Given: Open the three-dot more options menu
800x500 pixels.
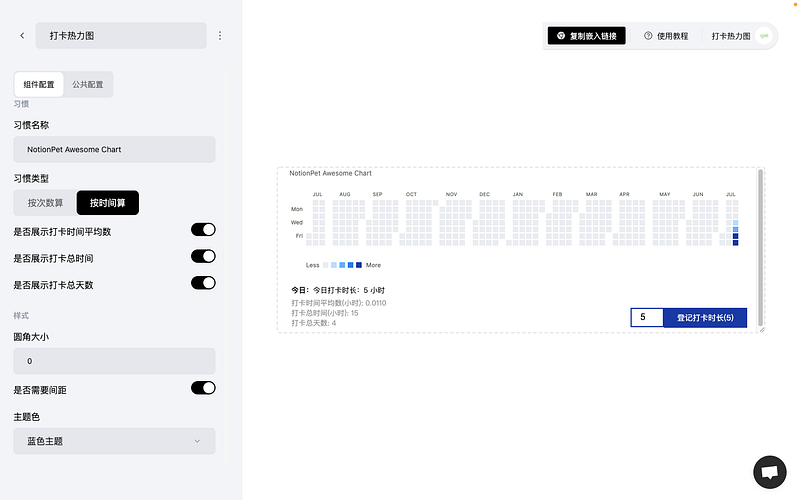Looking at the screenshot, I should [x=220, y=36].
